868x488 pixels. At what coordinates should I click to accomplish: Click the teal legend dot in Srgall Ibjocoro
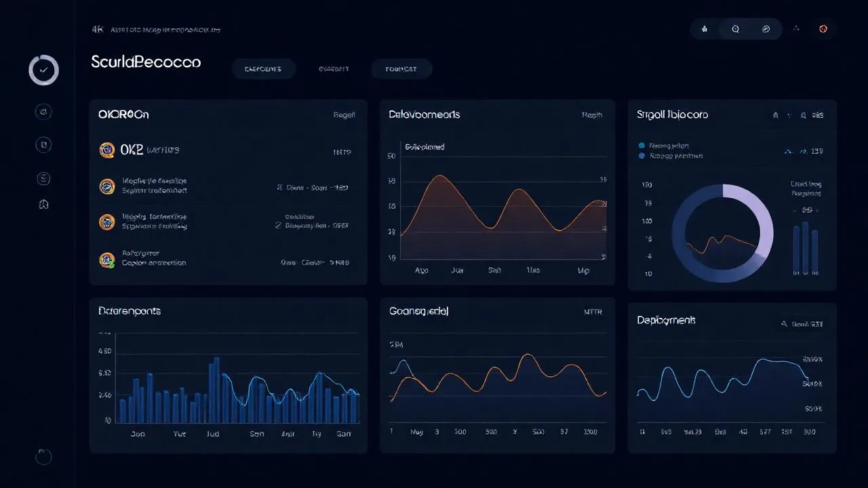coord(642,146)
